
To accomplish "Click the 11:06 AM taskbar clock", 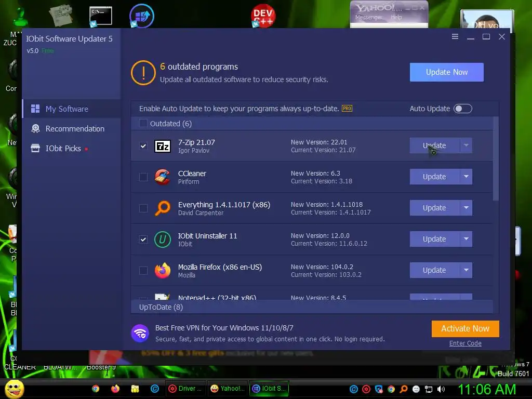I will tap(487, 389).
